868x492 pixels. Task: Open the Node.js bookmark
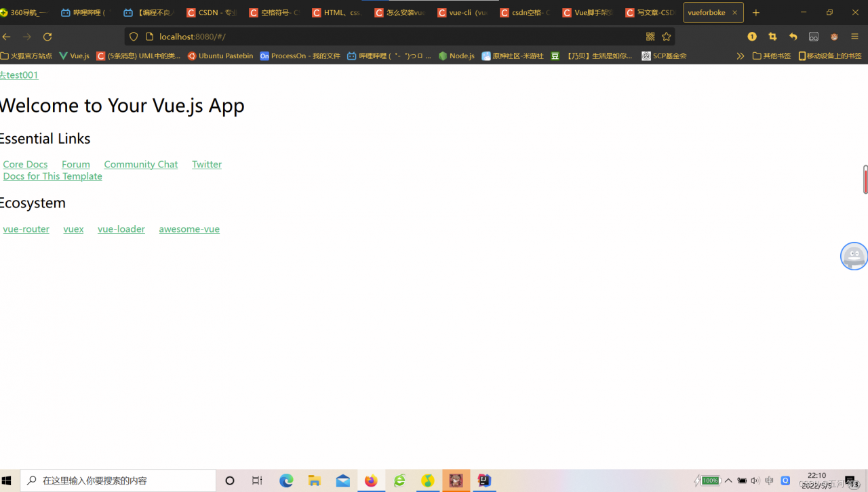click(x=456, y=56)
